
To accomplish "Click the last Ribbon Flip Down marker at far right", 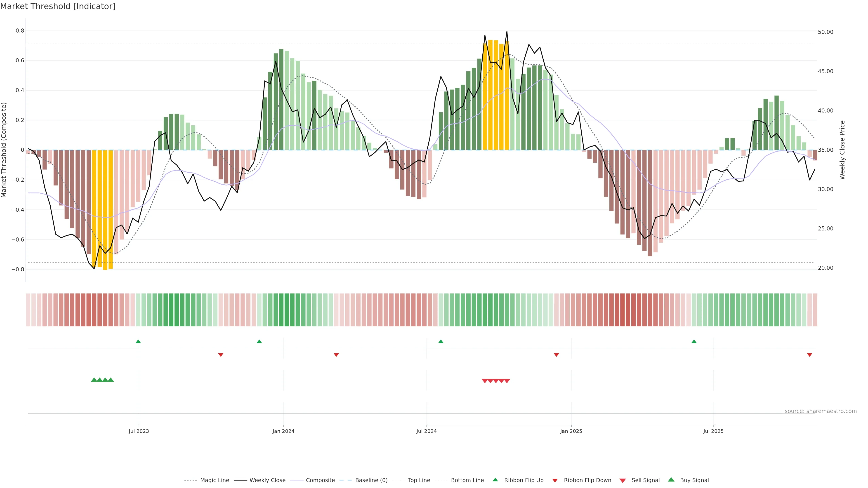I will pyautogui.click(x=809, y=355).
